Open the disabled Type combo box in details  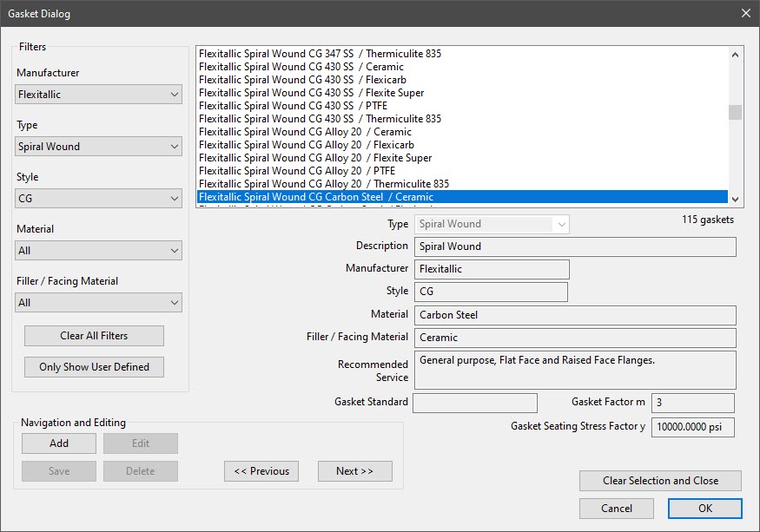coord(492,224)
